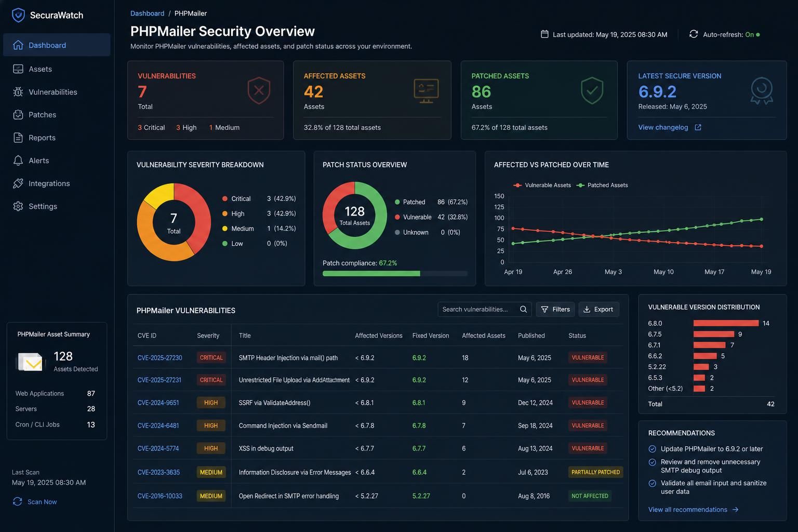This screenshot has width=798, height=532.
Task: Click the external-link icon next to View changelog
Action: pos(698,127)
